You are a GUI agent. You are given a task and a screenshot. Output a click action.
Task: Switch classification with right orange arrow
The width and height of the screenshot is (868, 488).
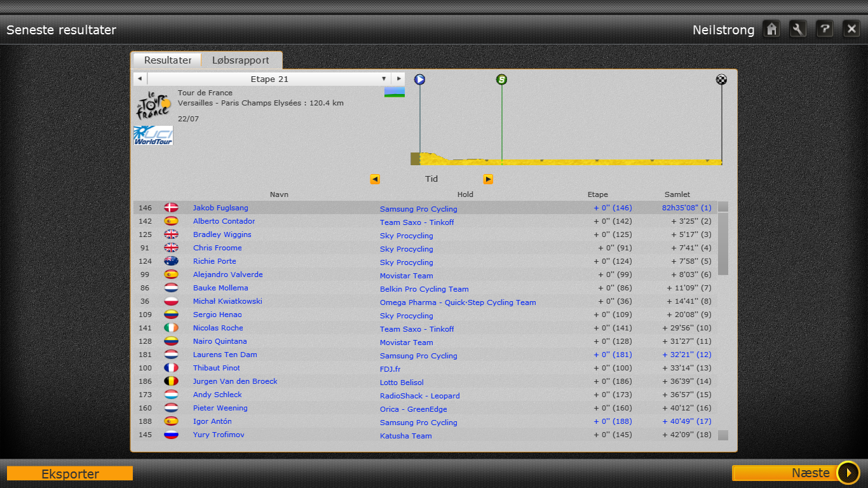click(488, 179)
